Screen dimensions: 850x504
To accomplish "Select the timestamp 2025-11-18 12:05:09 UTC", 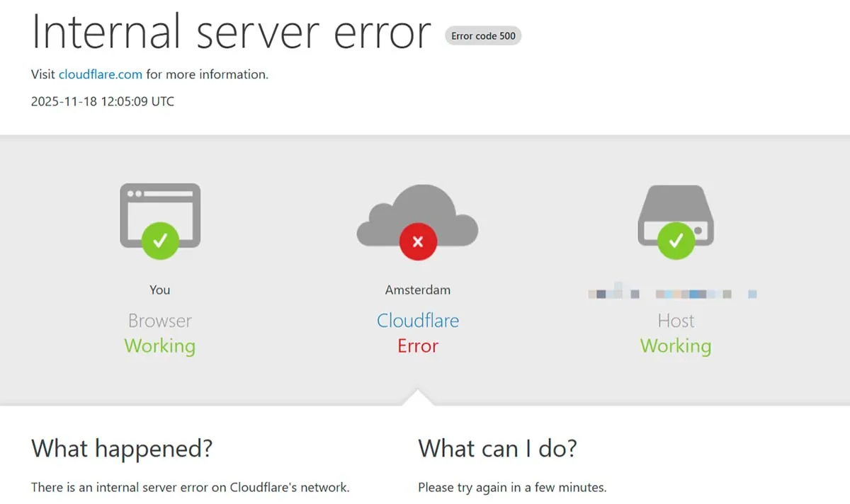I will [102, 101].
